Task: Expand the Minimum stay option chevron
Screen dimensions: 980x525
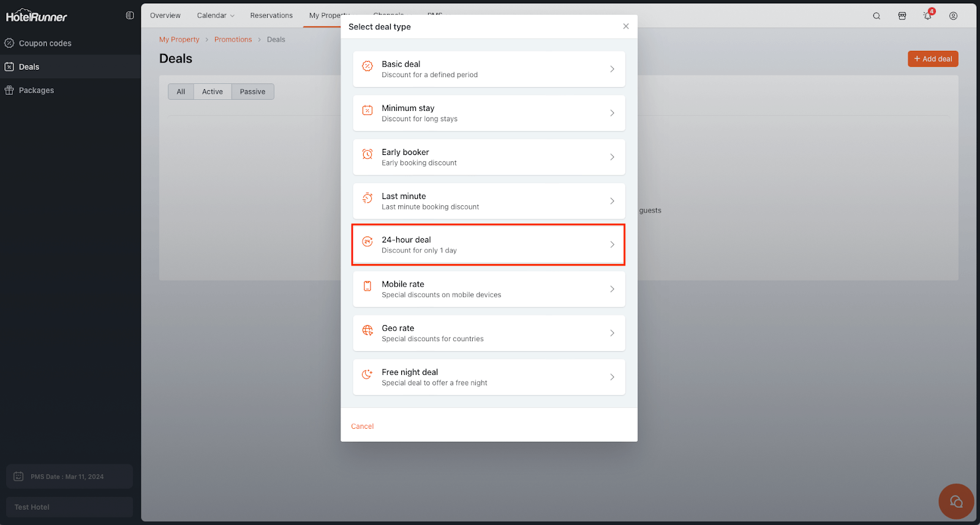Action: tap(612, 113)
